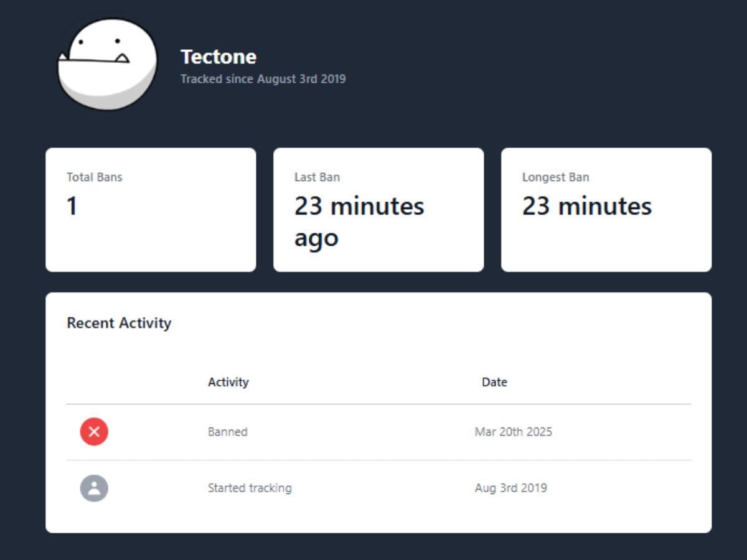
Task: Select the Total Bans card
Action: click(151, 208)
